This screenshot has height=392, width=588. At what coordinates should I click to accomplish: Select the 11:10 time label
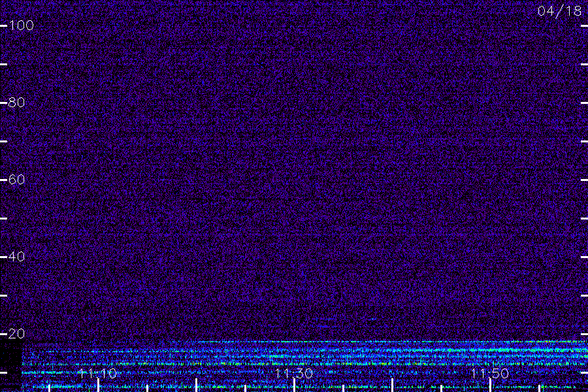[98, 374]
